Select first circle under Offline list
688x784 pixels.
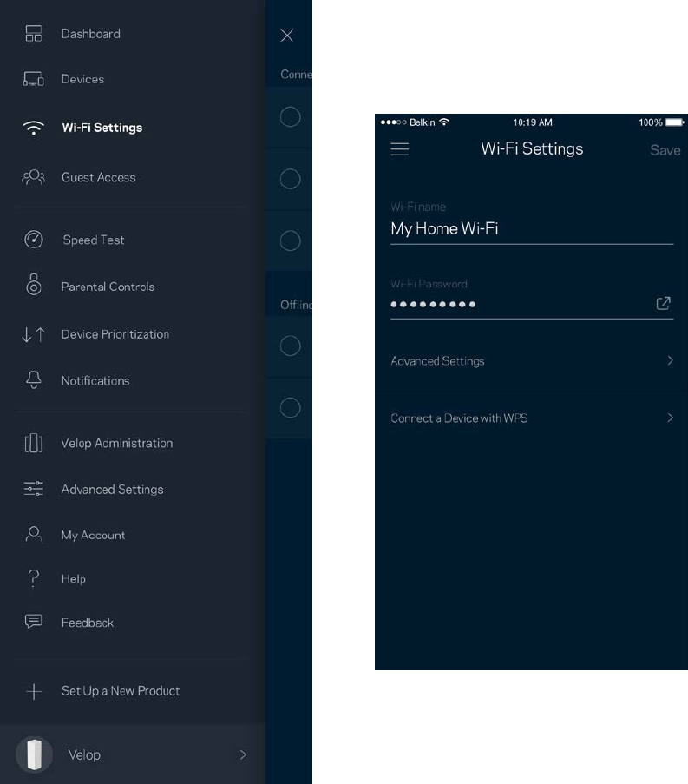pyautogui.click(x=291, y=346)
